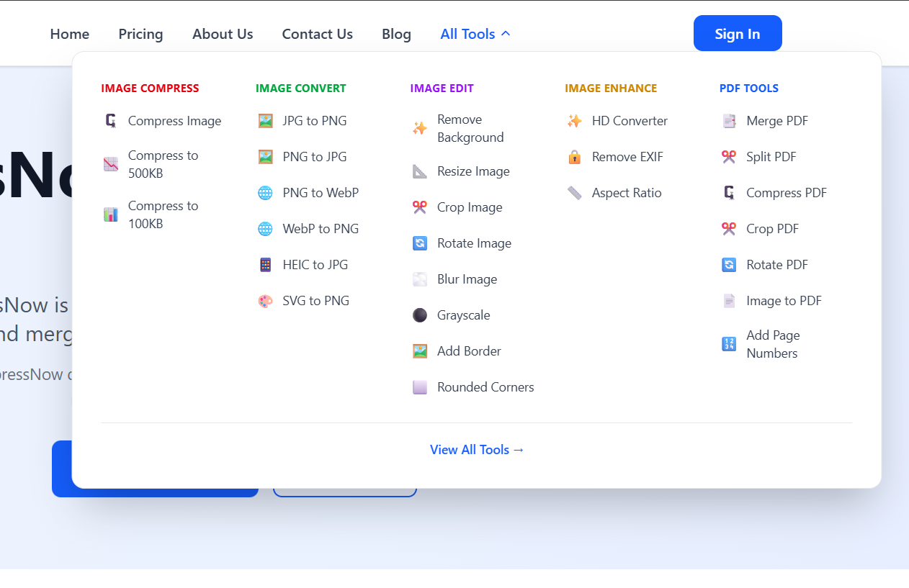Open the SVG to PNG converter
Screen dimensions: 909x588
[x=316, y=301]
